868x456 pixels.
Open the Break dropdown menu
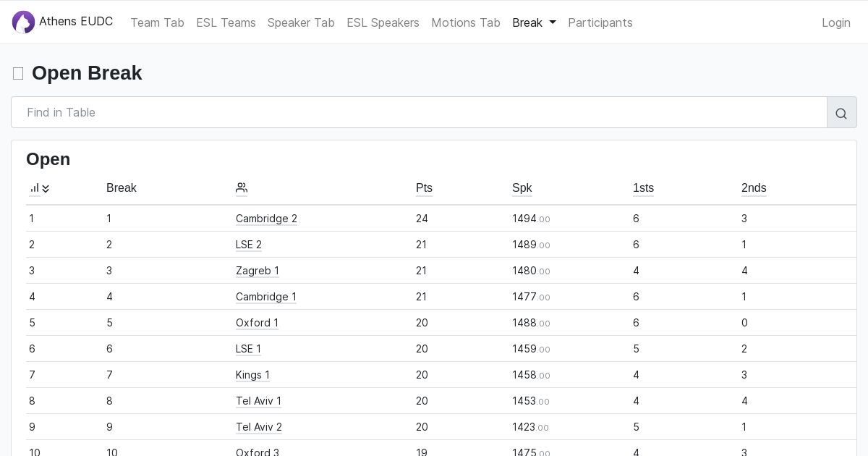[534, 22]
